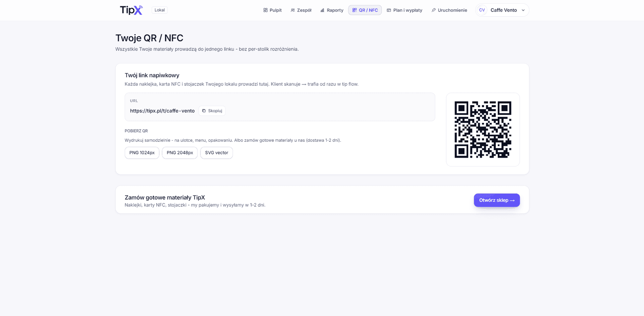The image size is (644, 316).
Task: Click the Zamów gotowe materiały TipX heading
Action: point(165,197)
